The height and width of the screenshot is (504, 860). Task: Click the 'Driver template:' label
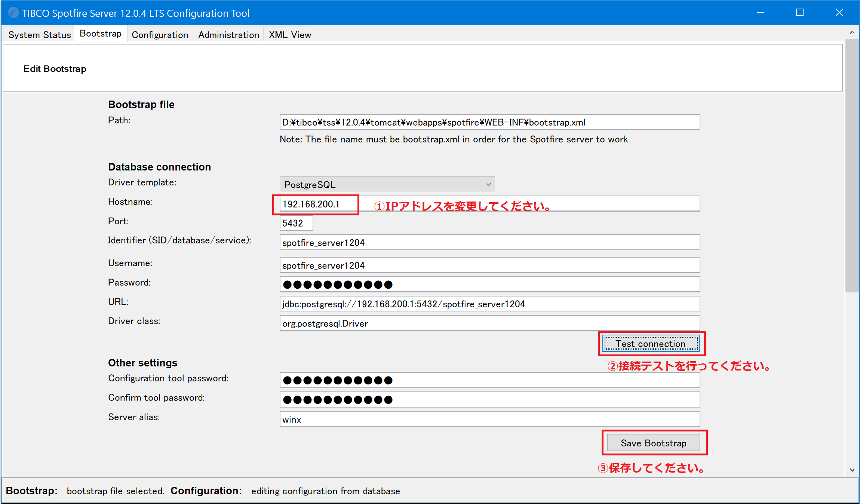point(142,182)
